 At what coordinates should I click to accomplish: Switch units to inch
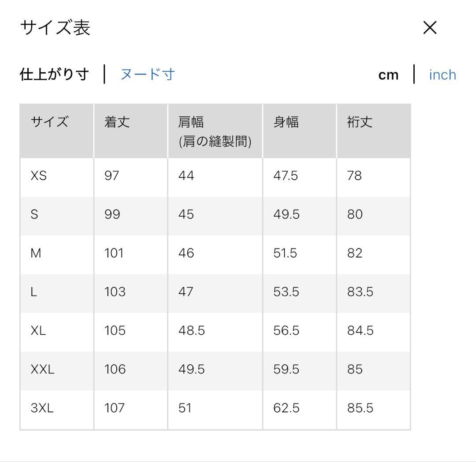point(443,74)
